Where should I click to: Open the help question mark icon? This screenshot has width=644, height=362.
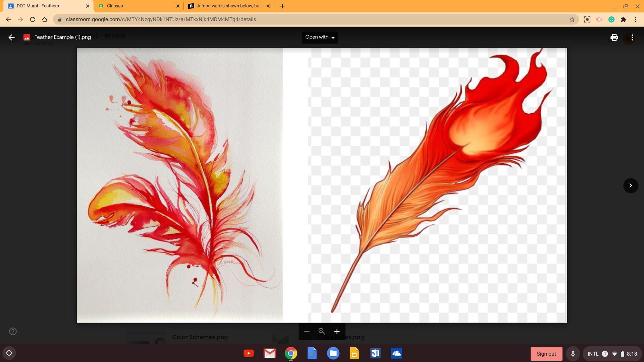pyautogui.click(x=13, y=331)
